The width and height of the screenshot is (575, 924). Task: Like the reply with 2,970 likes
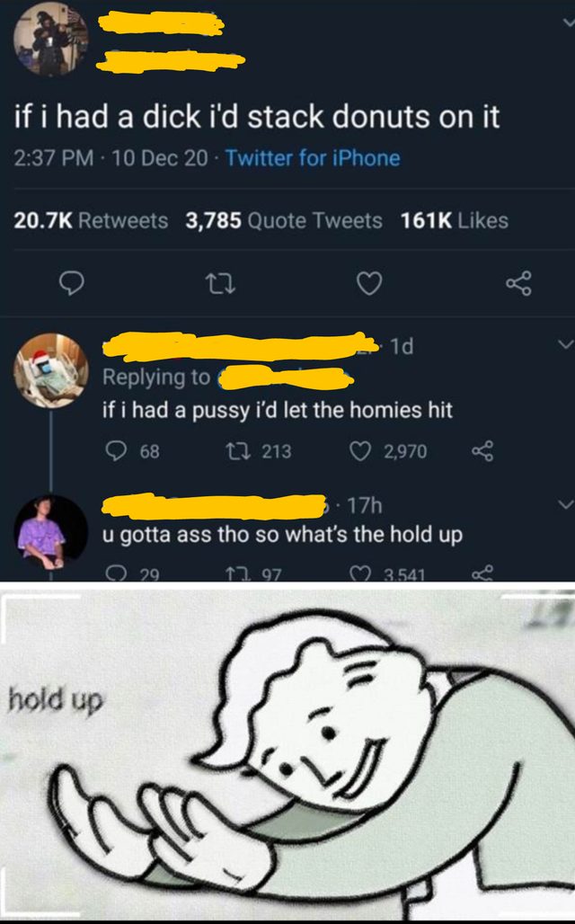click(360, 451)
